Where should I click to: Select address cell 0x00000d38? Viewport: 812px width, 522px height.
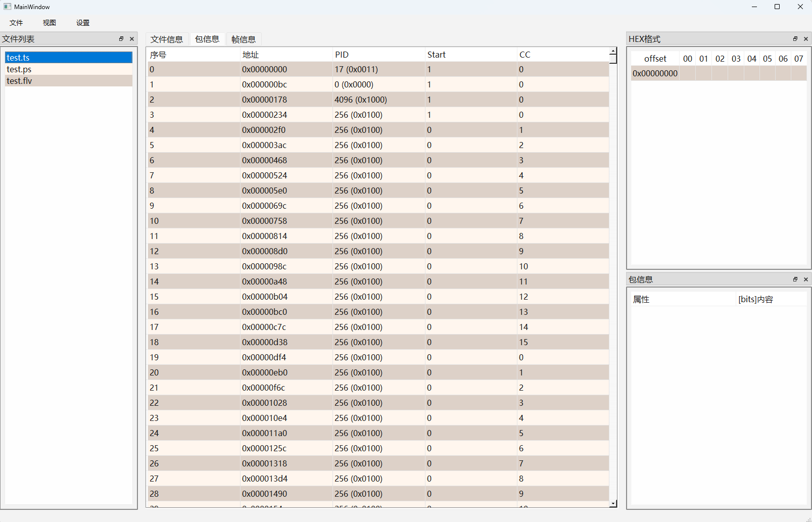[x=286, y=342]
